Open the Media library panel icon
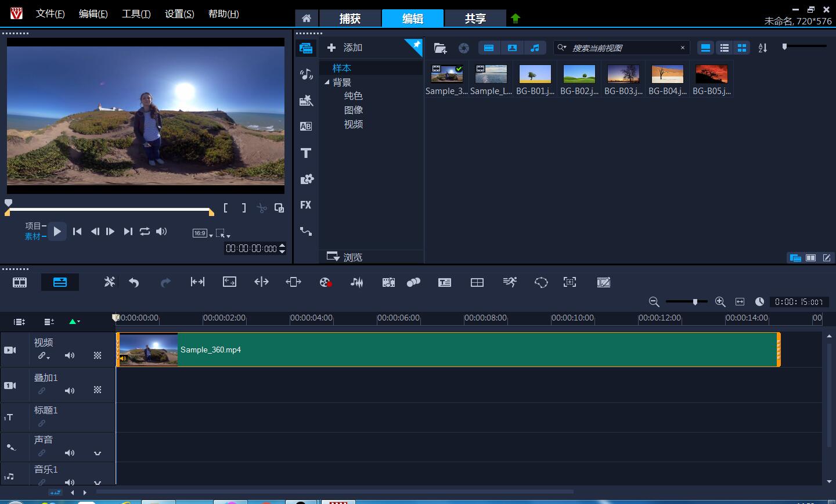 (306, 48)
